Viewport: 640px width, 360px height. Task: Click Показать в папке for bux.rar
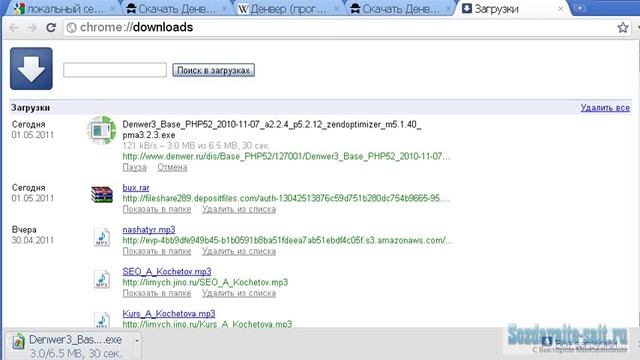(x=157, y=209)
